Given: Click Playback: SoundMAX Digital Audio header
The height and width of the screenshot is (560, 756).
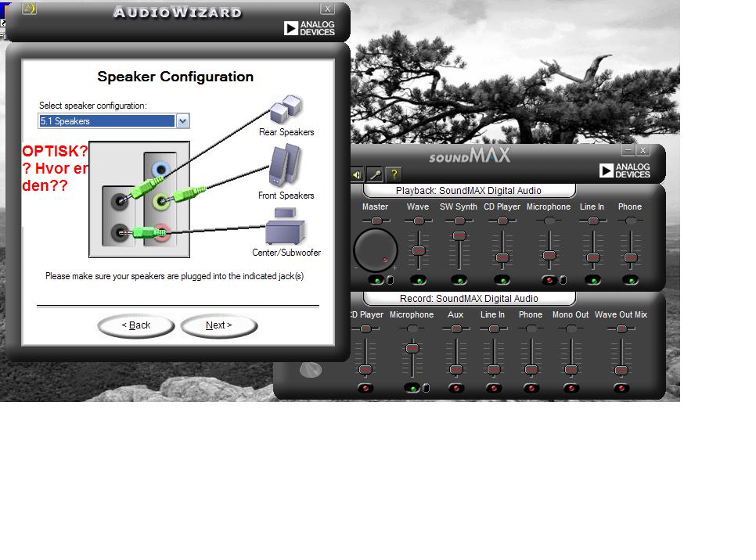Looking at the screenshot, I should click(x=469, y=190).
